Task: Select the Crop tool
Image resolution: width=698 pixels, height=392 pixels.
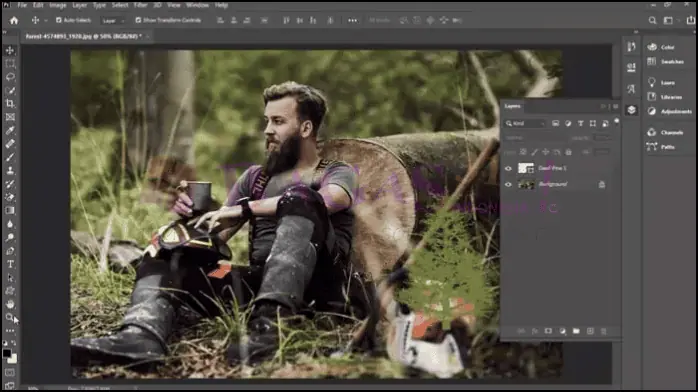Action: tap(10, 104)
